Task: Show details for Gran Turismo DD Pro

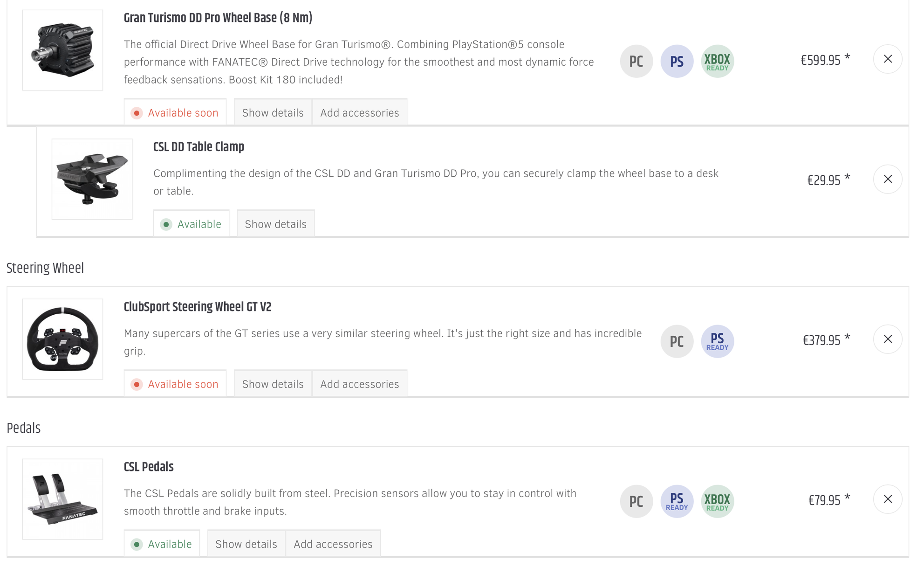Action: pyautogui.click(x=273, y=112)
